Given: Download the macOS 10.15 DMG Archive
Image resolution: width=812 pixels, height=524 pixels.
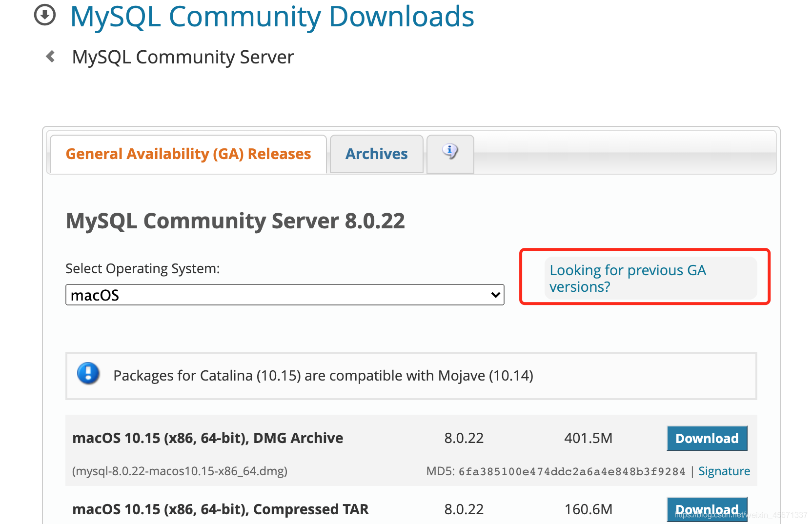Looking at the screenshot, I should click(707, 438).
